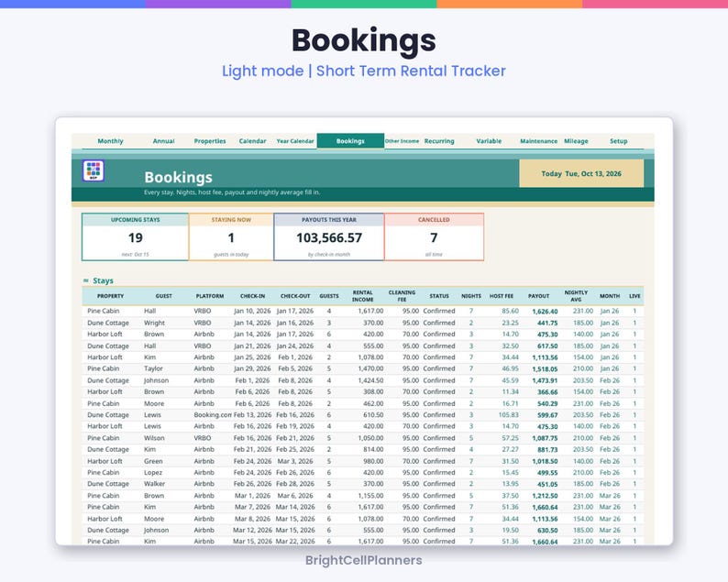Click payout cell 441.75

(547, 323)
